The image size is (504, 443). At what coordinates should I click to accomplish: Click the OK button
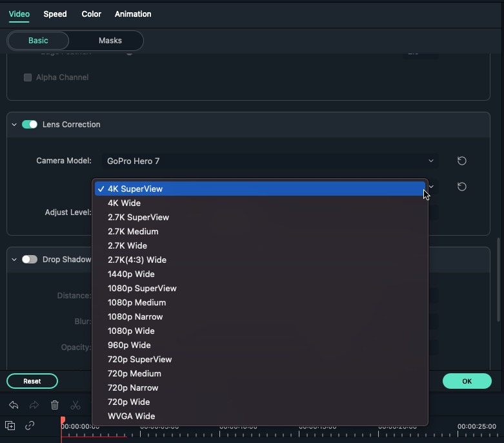pyautogui.click(x=467, y=381)
